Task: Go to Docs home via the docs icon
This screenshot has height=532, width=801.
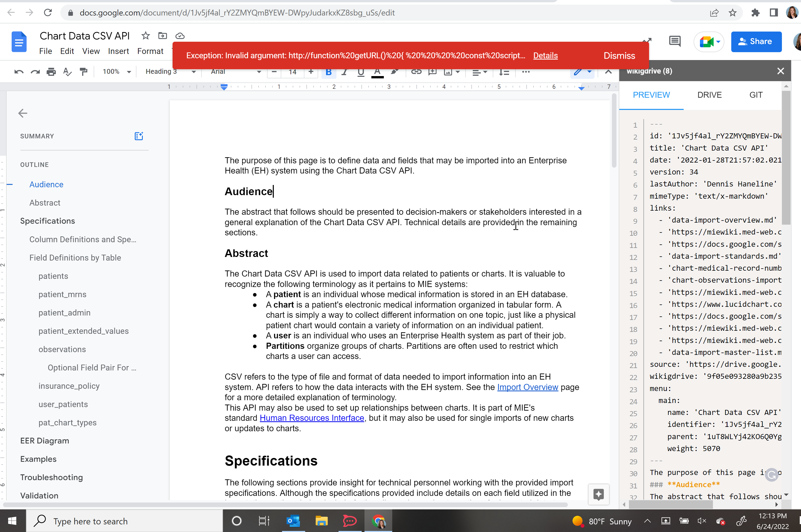Action: point(19,42)
